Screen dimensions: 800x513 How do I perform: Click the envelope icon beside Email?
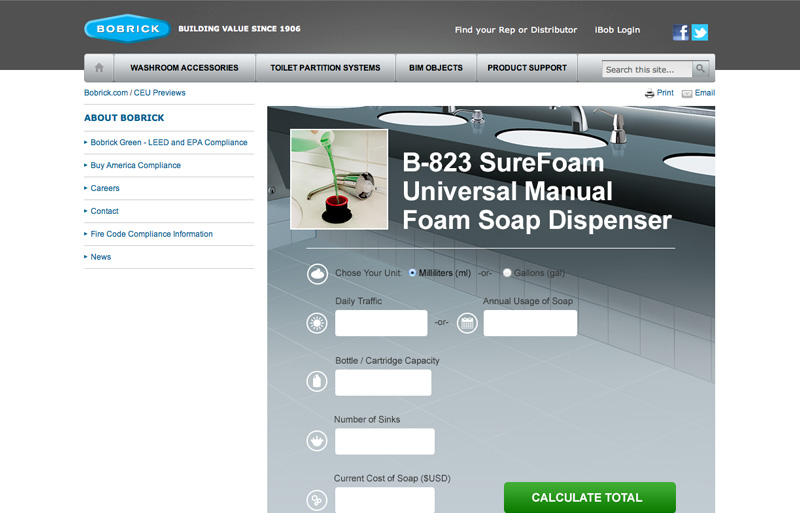pyautogui.click(x=687, y=93)
